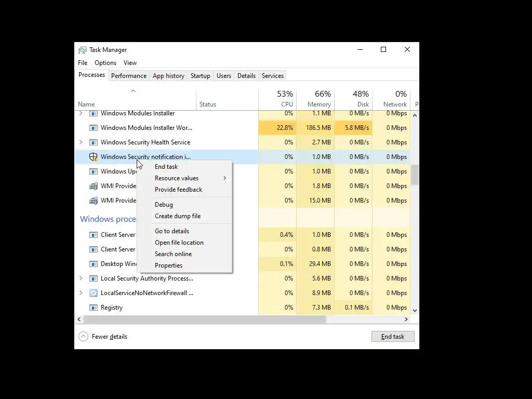Screen dimensions: 532x399
Task: Maximize the Task Manager window
Action: (383, 49)
